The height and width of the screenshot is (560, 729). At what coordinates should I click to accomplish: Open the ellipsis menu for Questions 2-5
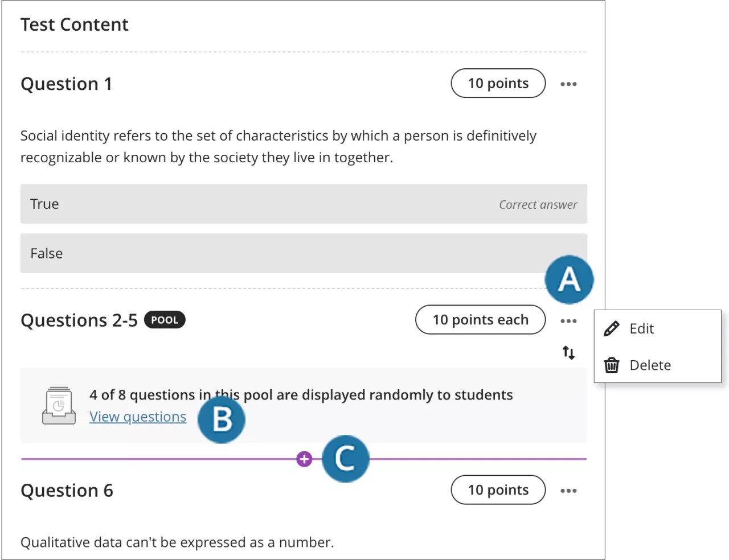568,320
